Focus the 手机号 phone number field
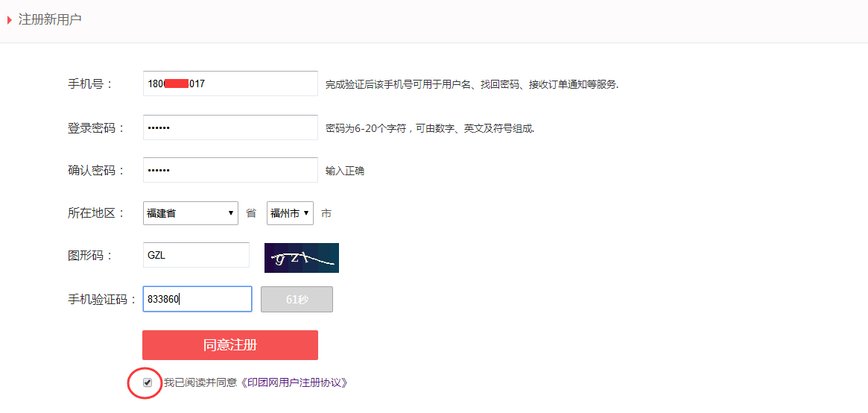 point(230,83)
